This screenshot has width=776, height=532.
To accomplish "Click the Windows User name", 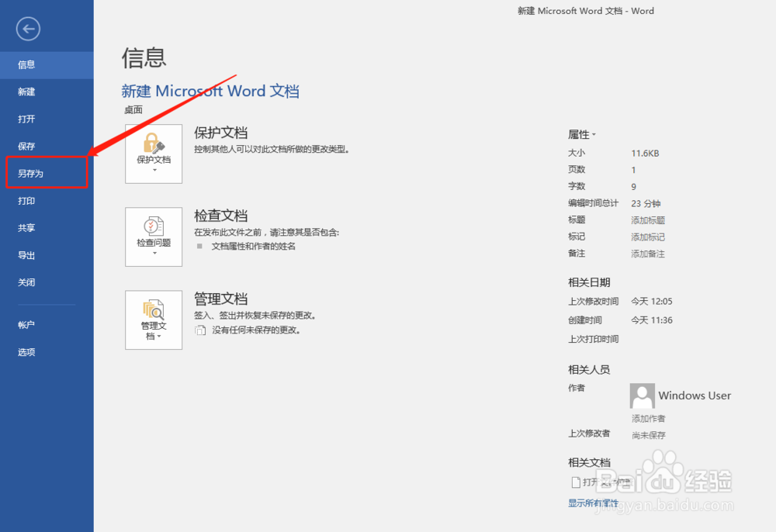I will (695, 396).
